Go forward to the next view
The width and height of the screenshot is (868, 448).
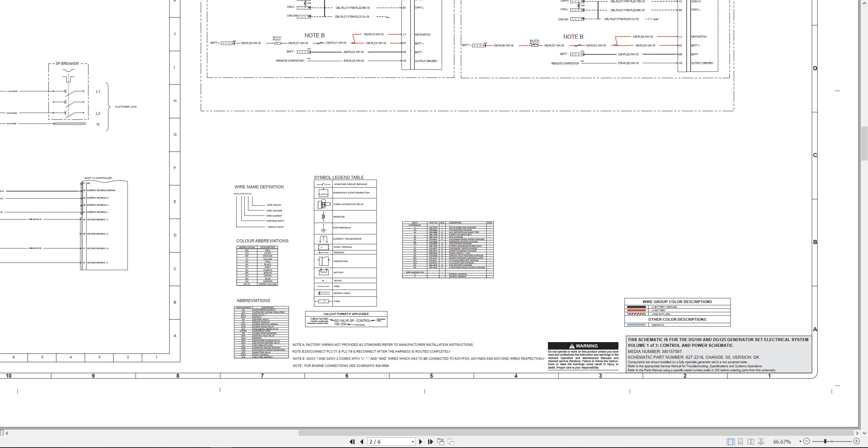[x=451, y=442]
